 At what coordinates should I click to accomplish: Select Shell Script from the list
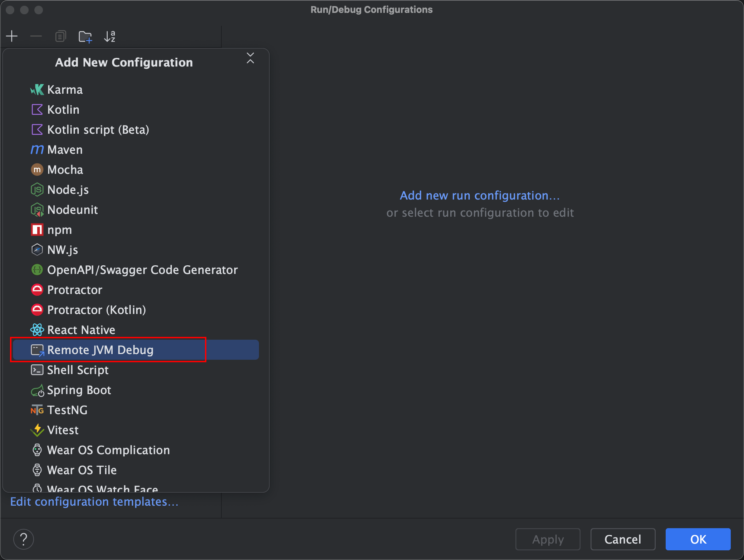point(78,370)
